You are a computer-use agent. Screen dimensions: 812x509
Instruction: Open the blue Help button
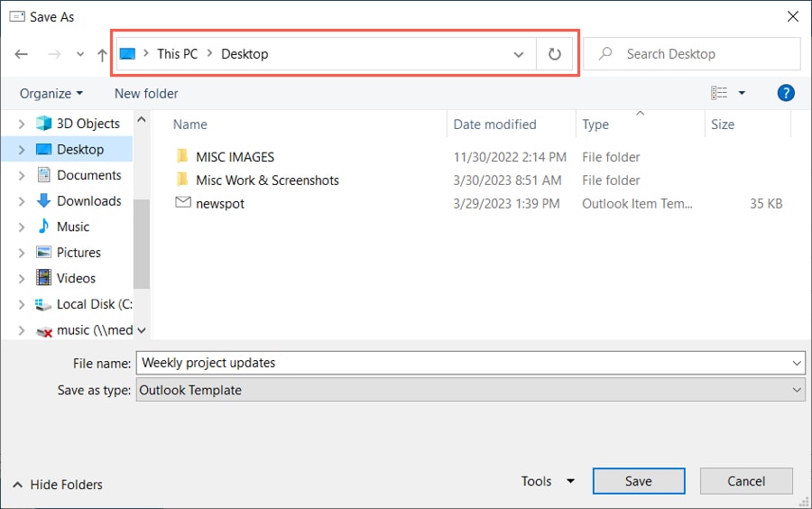tap(786, 93)
